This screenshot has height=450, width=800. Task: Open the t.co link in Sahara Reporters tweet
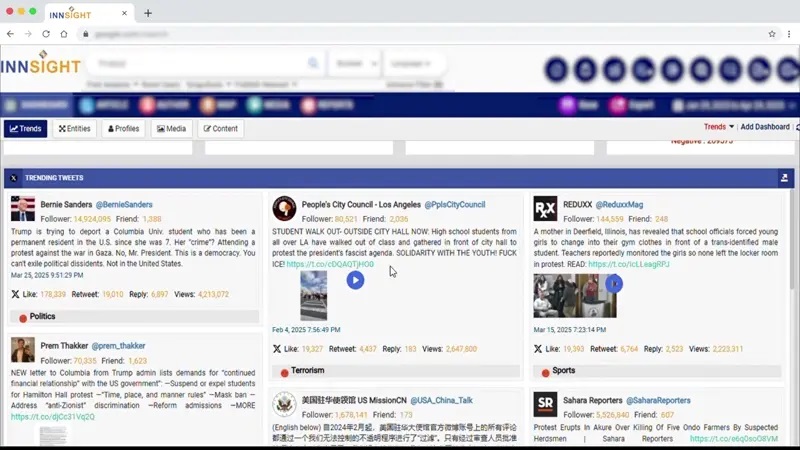pyautogui.click(x=734, y=439)
